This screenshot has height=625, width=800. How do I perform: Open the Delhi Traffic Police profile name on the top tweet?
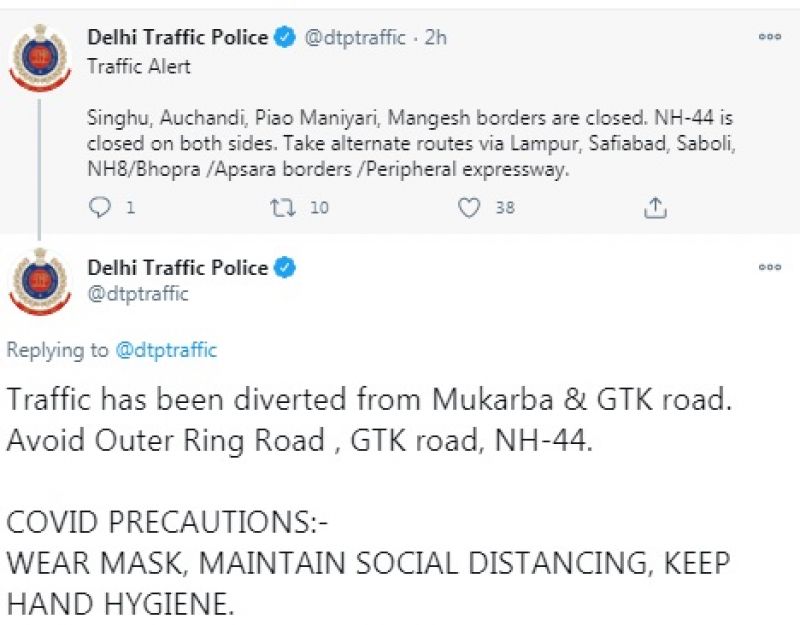177,38
